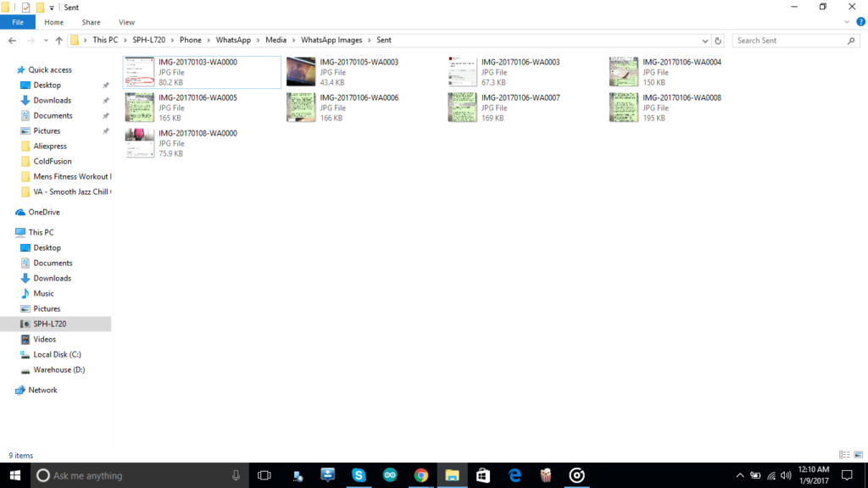Launch Google Chrome from the taskbar
Screen dimensions: 868x488
coord(420,475)
